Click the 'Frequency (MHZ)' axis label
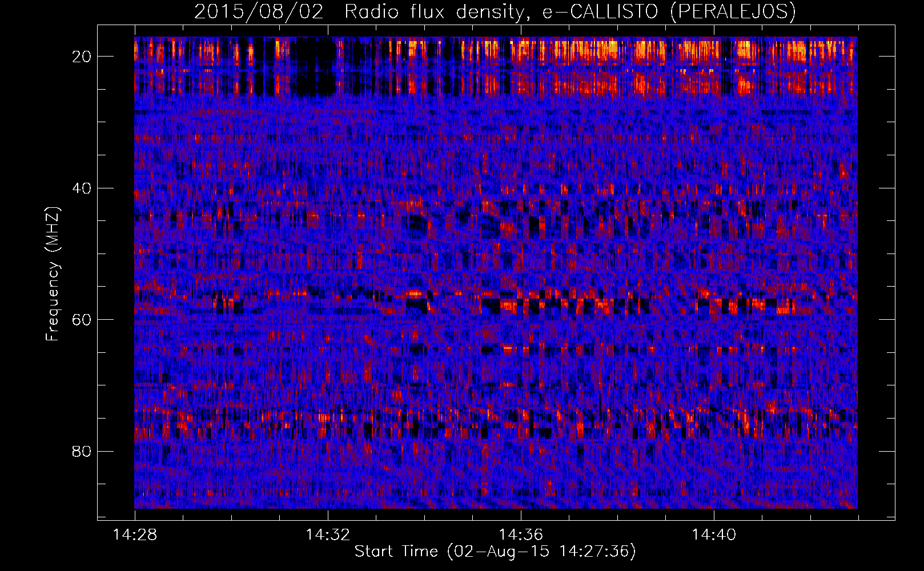The height and width of the screenshot is (571, 924). [53, 274]
